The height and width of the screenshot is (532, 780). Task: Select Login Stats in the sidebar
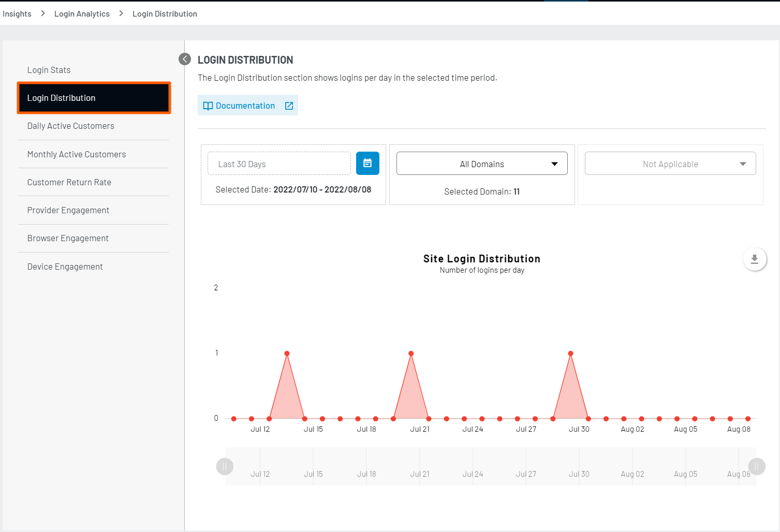[x=49, y=69]
